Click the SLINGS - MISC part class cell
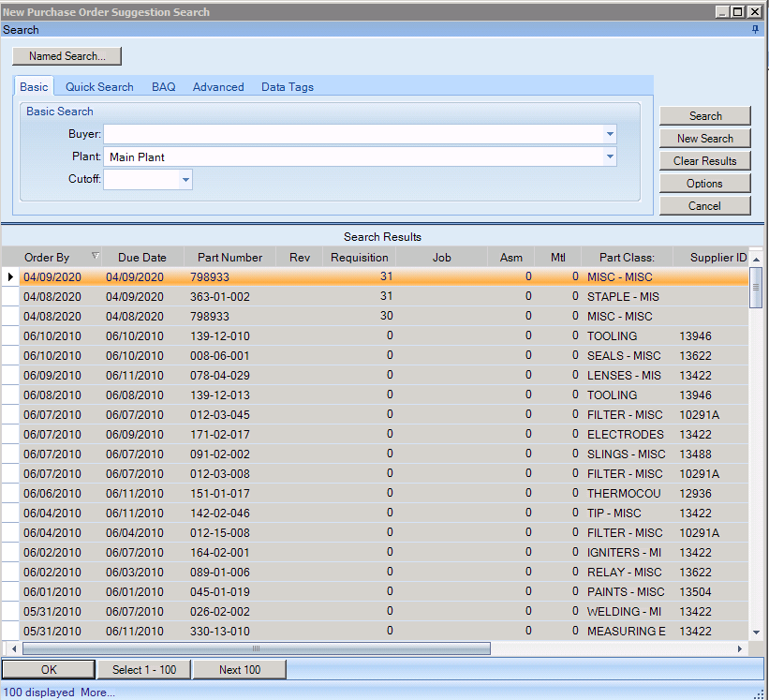769x700 pixels. click(x=627, y=454)
